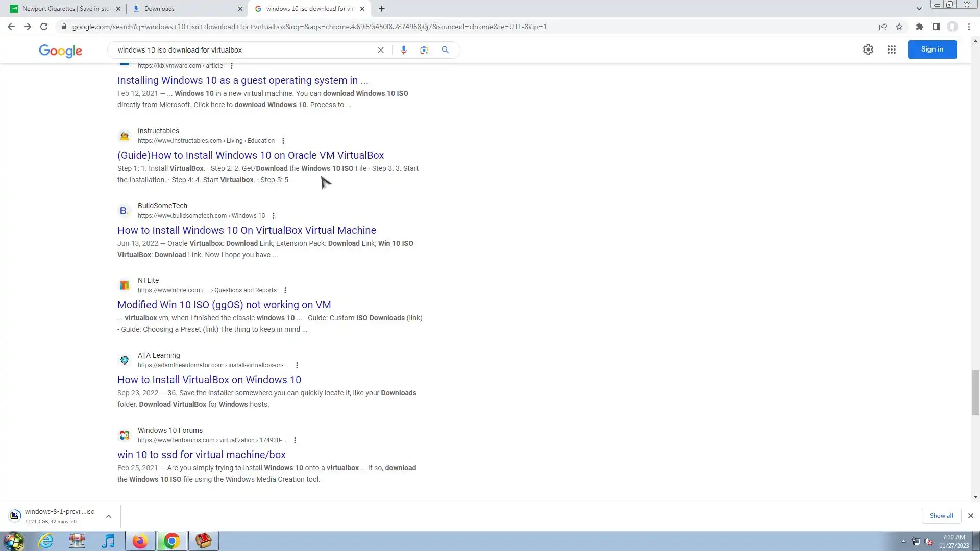This screenshot has height=551, width=980.
Task: Open more options for NTLite result
Action: tap(285, 290)
